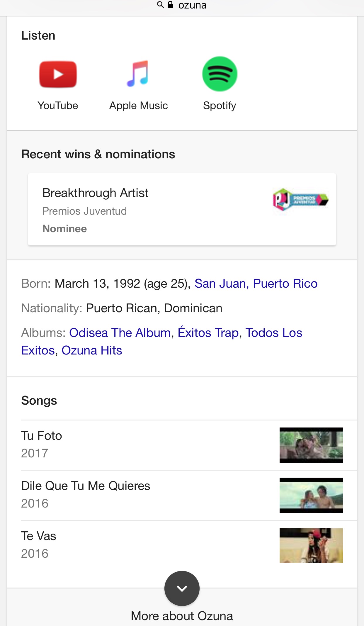This screenshot has height=626, width=364.
Task: Click the padlock icon beside ozuna
Action: pos(170,5)
